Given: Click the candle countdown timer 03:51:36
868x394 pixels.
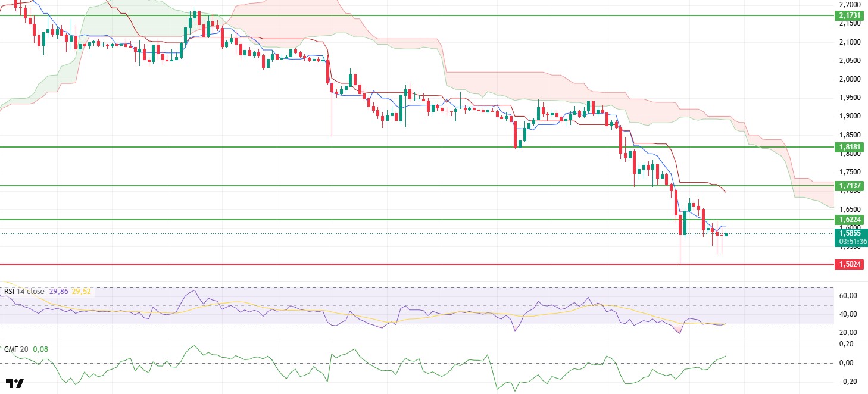Looking at the screenshot, I should point(851,242).
